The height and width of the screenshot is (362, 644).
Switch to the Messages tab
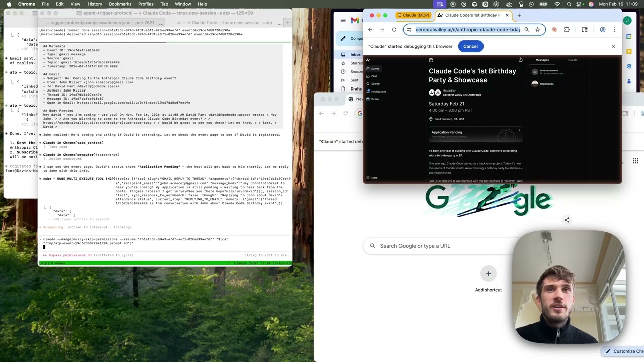pyautogui.click(x=542, y=60)
